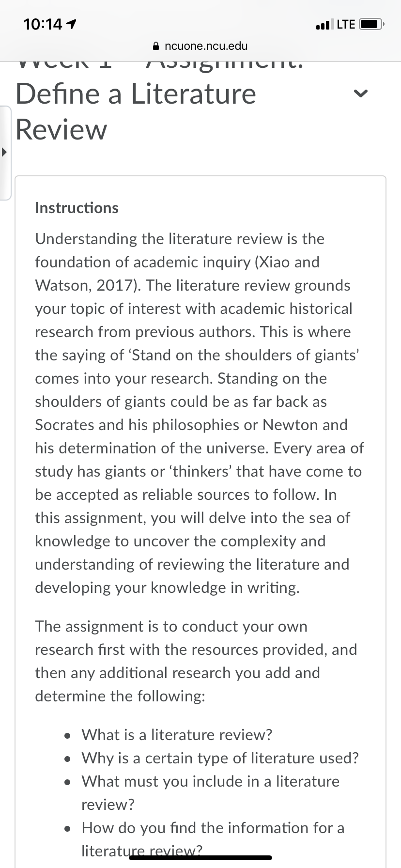Expand the side panel using the triangle arrow
401x868 pixels.
(x=4, y=153)
